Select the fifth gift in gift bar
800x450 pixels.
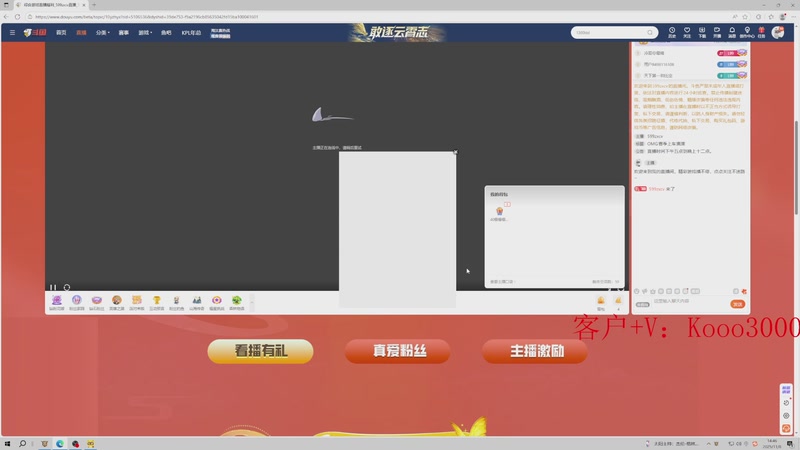point(137,303)
